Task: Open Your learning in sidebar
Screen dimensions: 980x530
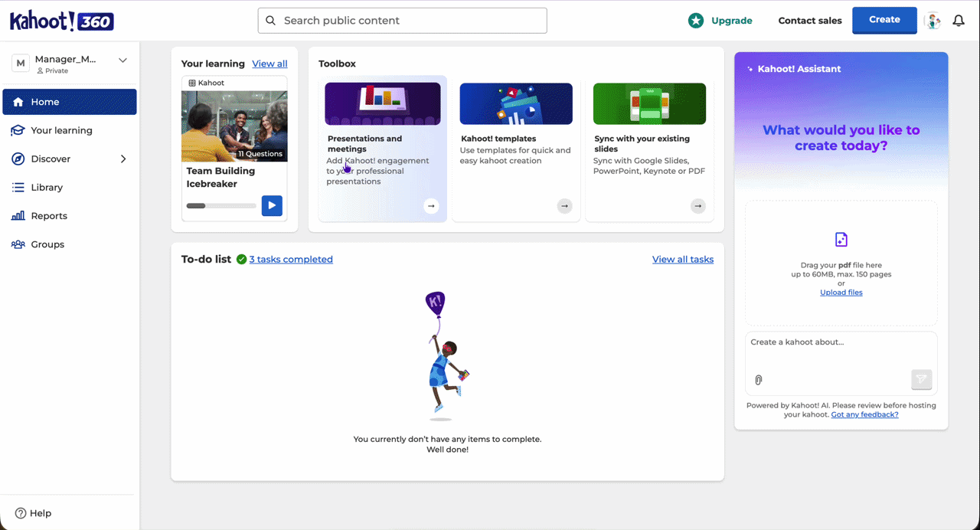Action: 69,130
